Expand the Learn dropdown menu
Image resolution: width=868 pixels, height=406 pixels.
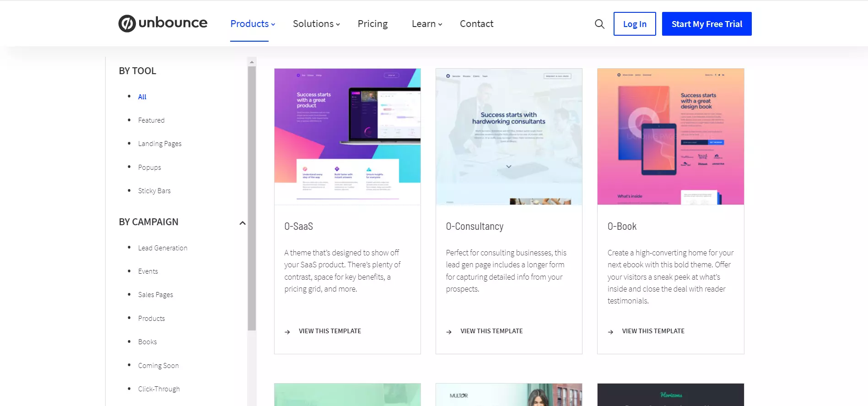click(427, 24)
